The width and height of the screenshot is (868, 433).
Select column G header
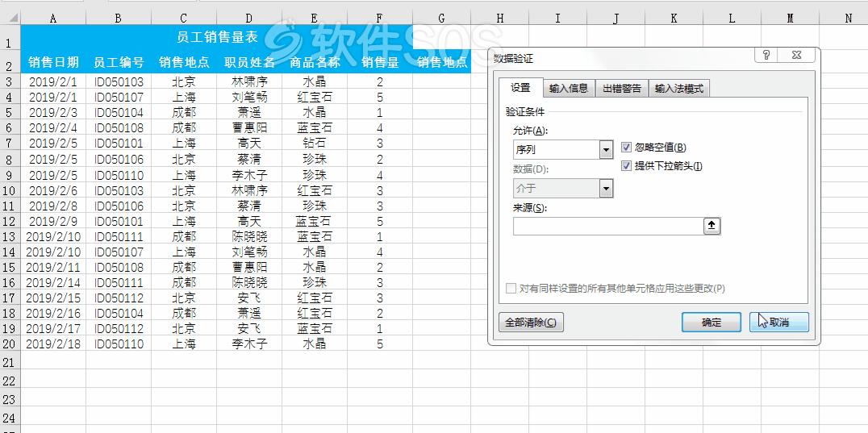click(441, 19)
